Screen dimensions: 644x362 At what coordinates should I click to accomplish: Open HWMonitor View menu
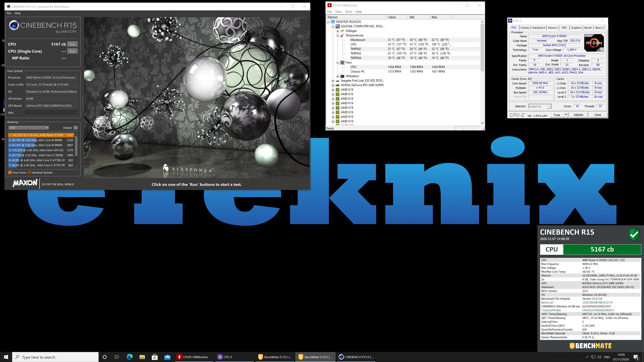coord(338,12)
